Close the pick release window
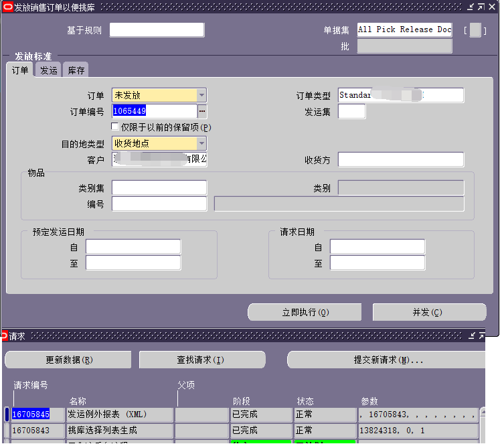The image size is (500, 448). pyautogui.click(x=492, y=6)
